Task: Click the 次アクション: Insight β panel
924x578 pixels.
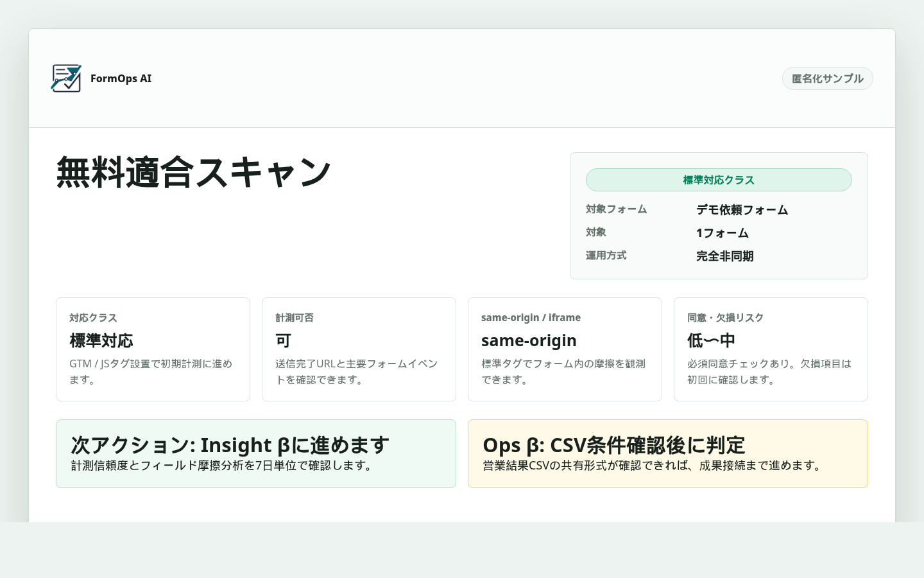Action: [x=256, y=453]
